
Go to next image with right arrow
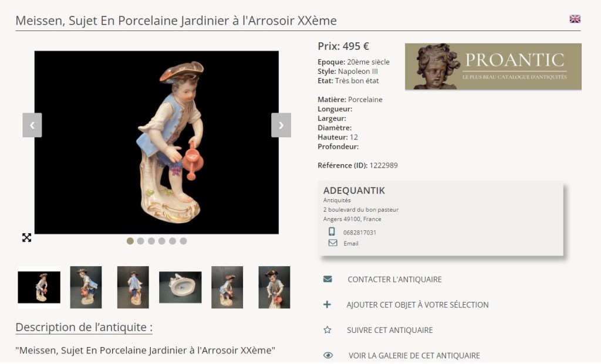(281, 125)
